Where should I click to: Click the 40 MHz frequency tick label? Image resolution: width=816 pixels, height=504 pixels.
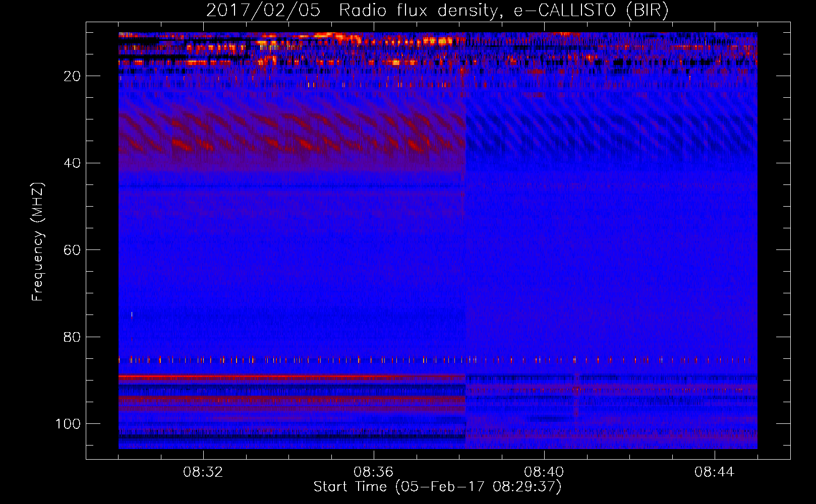point(73,163)
